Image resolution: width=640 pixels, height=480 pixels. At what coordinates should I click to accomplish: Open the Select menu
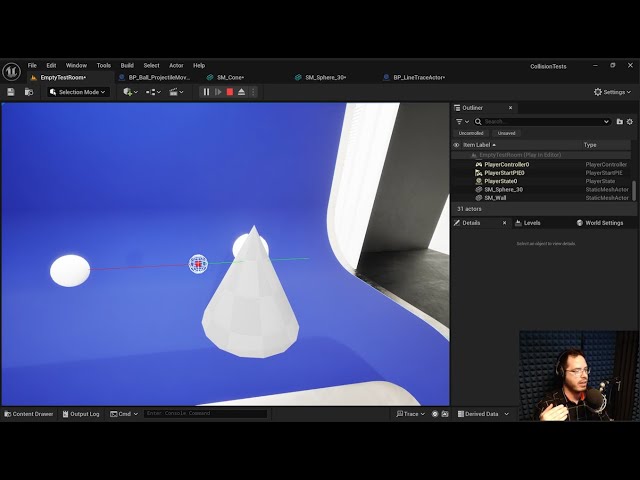tap(151, 65)
